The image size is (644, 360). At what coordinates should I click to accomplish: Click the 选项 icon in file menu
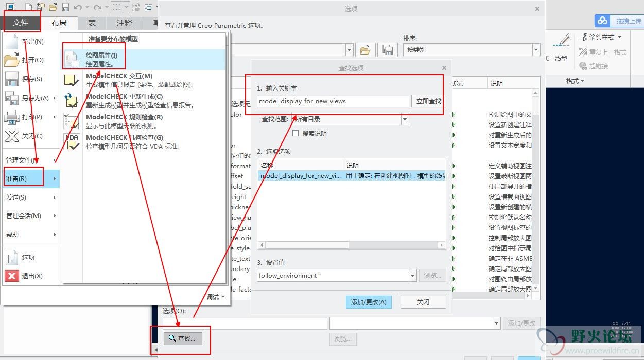pyautogui.click(x=12, y=257)
